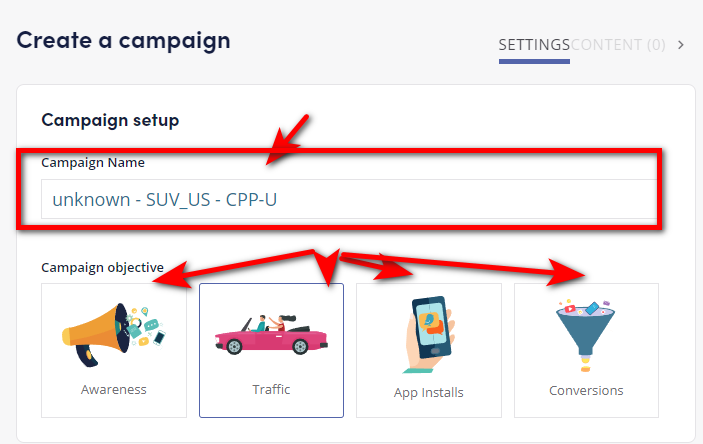The height and width of the screenshot is (444, 703).
Task: Click the red arrow pointing at Campaign Name
Action: click(x=287, y=140)
